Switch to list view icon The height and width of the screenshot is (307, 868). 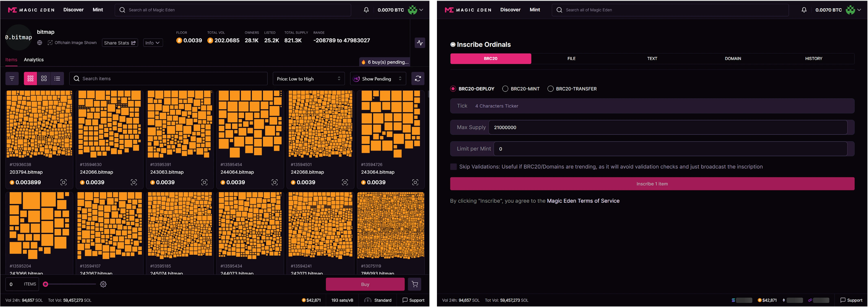(57, 78)
